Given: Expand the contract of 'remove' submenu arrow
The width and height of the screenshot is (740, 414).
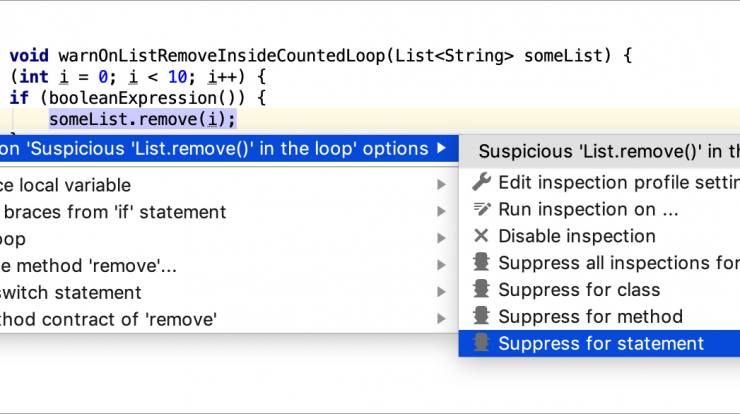Looking at the screenshot, I should tap(441, 319).
